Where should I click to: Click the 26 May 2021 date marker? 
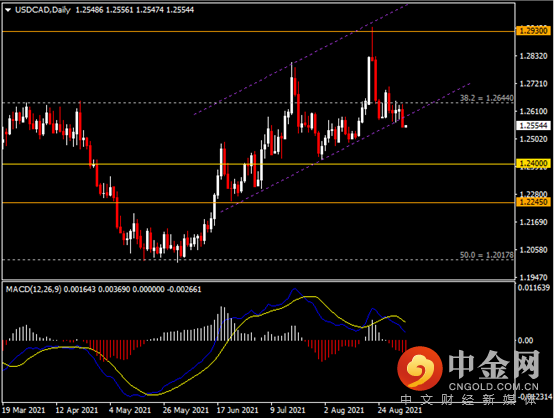[185, 410]
